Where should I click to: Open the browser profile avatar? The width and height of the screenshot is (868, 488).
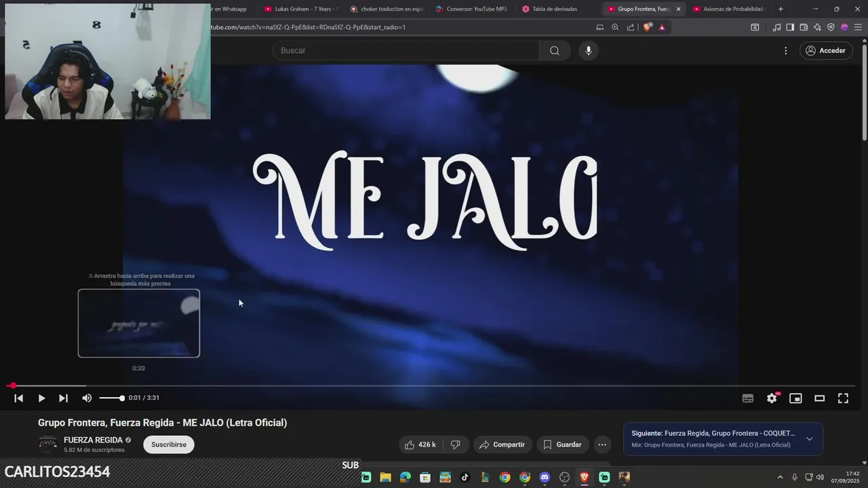844,27
